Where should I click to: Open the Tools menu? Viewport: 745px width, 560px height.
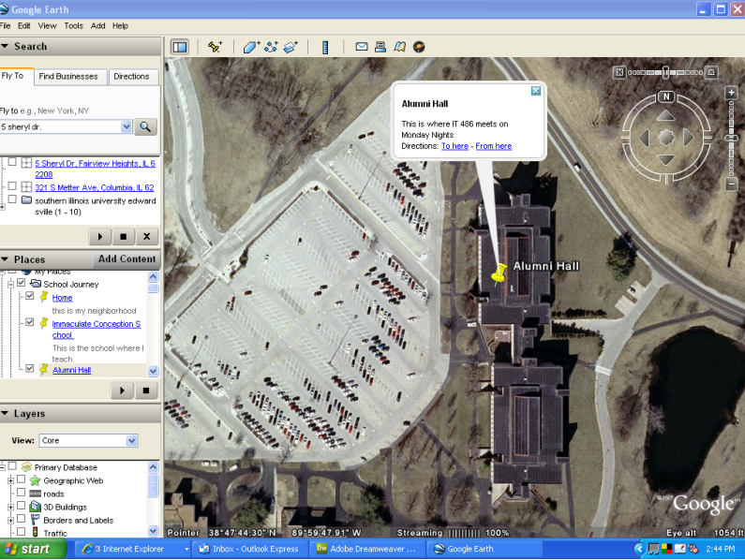pos(73,25)
